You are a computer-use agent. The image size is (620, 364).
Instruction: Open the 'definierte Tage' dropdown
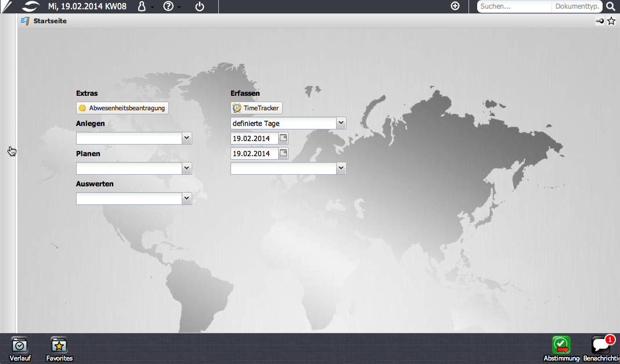pos(341,123)
